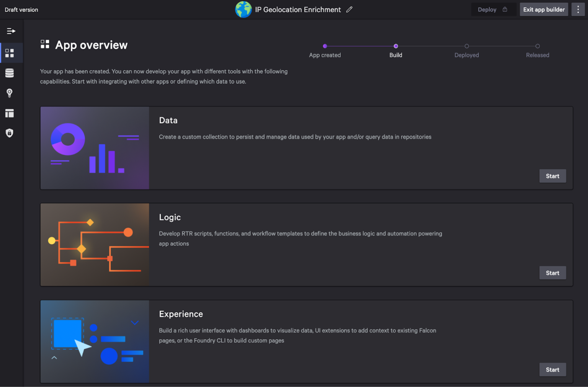Click the Deploy button
This screenshot has height=387, width=588.
(487, 9)
